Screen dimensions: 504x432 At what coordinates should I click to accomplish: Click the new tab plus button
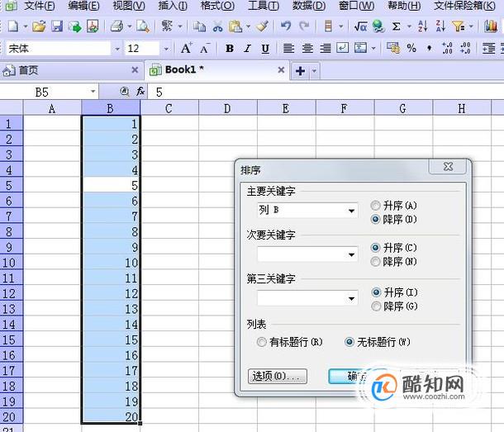pos(300,70)
